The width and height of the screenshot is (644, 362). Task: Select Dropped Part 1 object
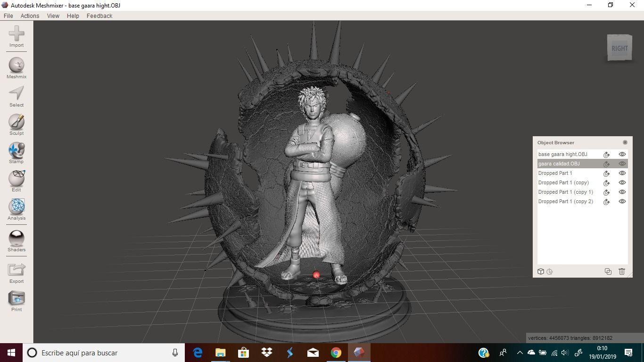coord(583,173)
